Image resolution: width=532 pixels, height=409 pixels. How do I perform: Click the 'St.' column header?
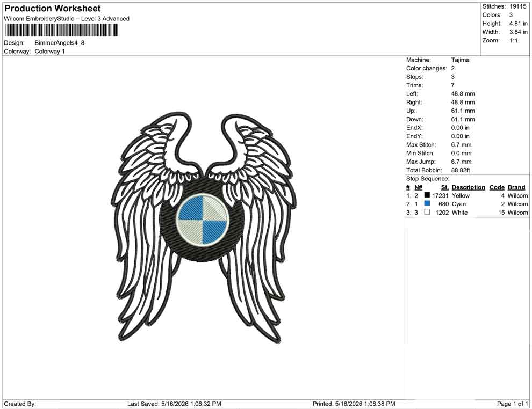(445, 187)
